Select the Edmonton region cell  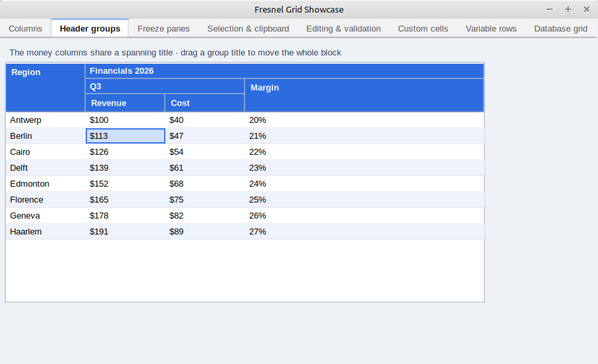[x=45, y=184]
